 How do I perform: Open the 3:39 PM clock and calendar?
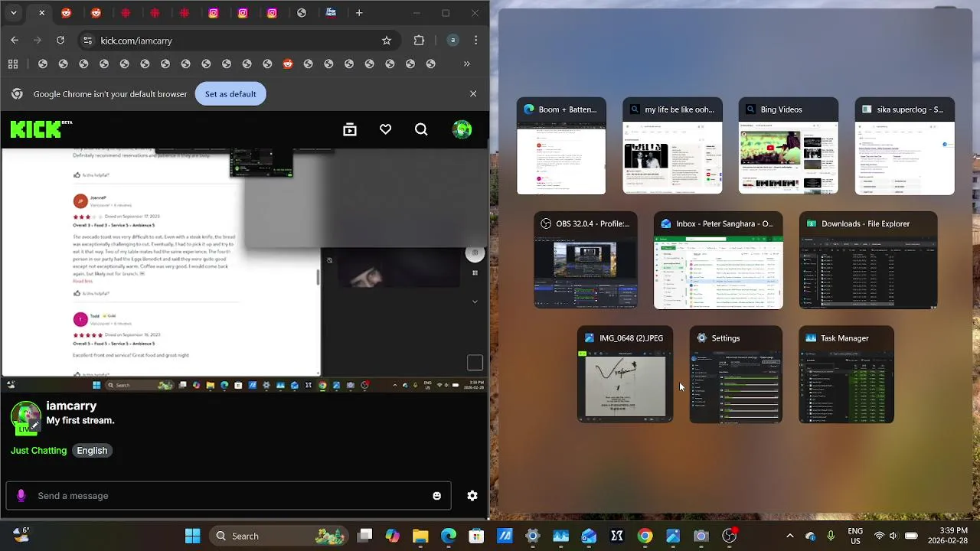[948, 536]
